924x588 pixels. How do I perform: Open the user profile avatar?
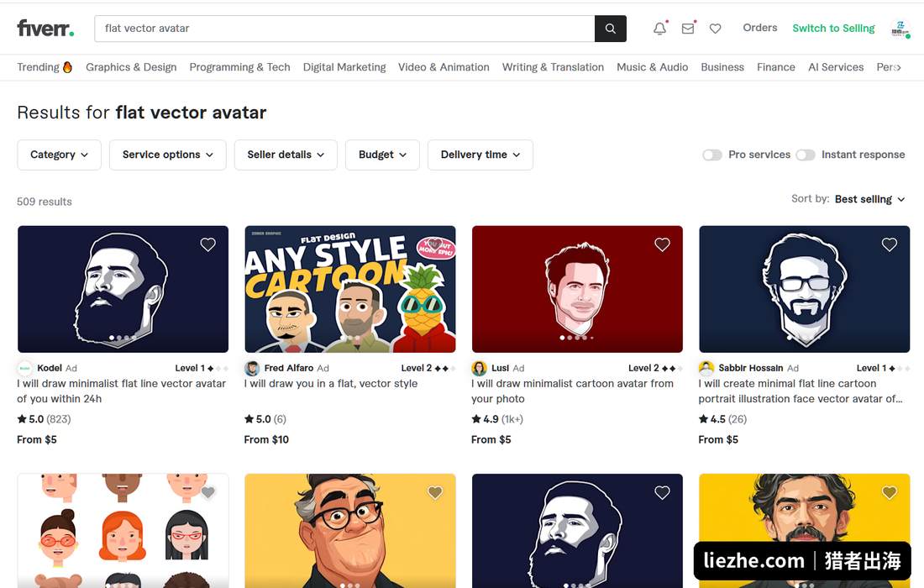[x=900, y=29]
